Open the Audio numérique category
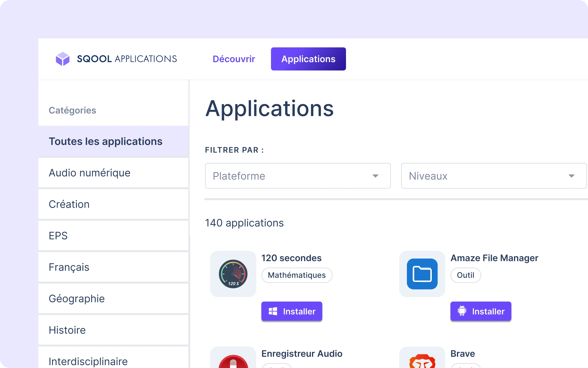Viewport: 588px width, 368px height. pyautogui.click(x=90, y=173)
